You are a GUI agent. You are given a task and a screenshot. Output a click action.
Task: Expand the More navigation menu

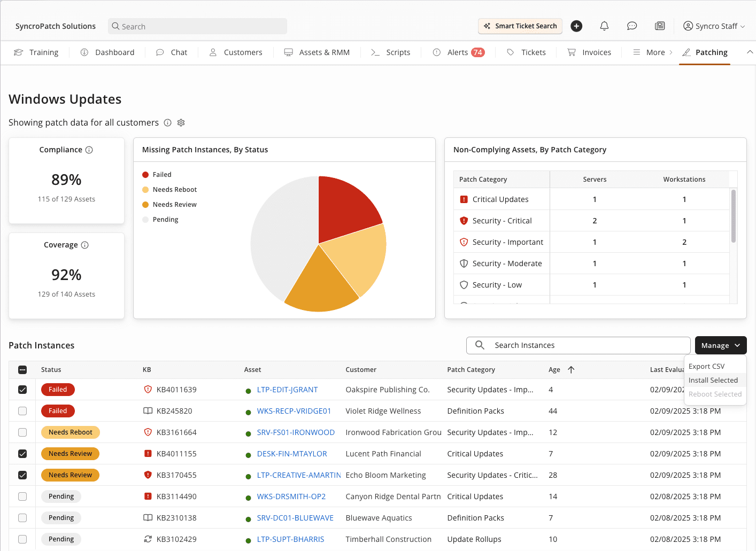[x=652, y=52]
